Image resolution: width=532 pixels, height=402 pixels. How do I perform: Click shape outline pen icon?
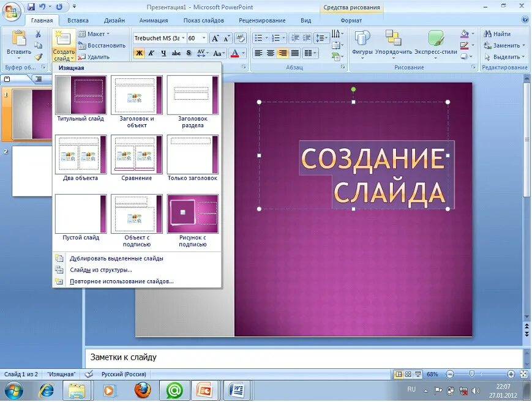pos(465,45)
